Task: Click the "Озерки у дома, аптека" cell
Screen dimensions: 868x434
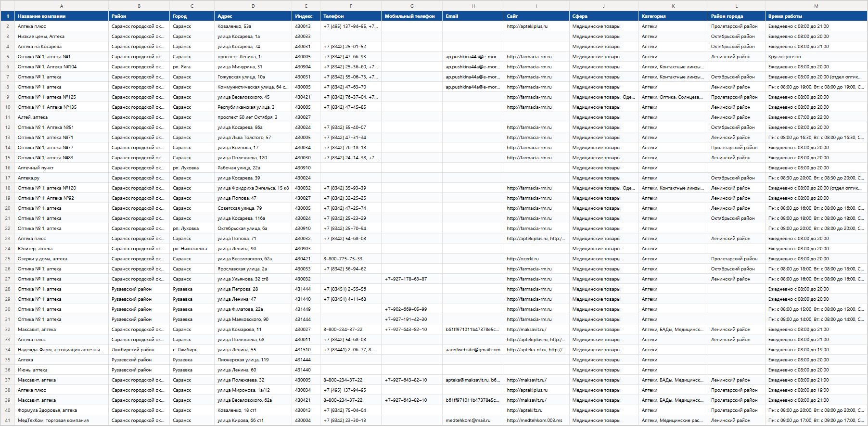Action: coord(62,258)
